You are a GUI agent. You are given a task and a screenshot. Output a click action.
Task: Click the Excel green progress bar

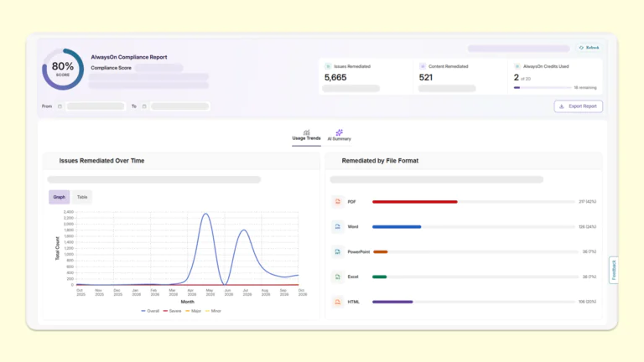pyautogui.click(x=380, y=277)
